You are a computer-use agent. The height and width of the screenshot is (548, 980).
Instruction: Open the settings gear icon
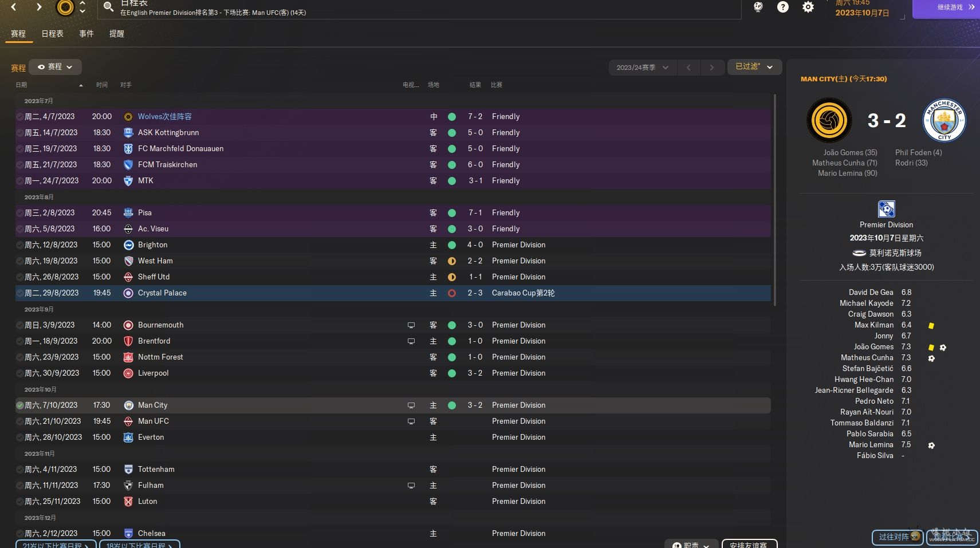pos(808,7)
